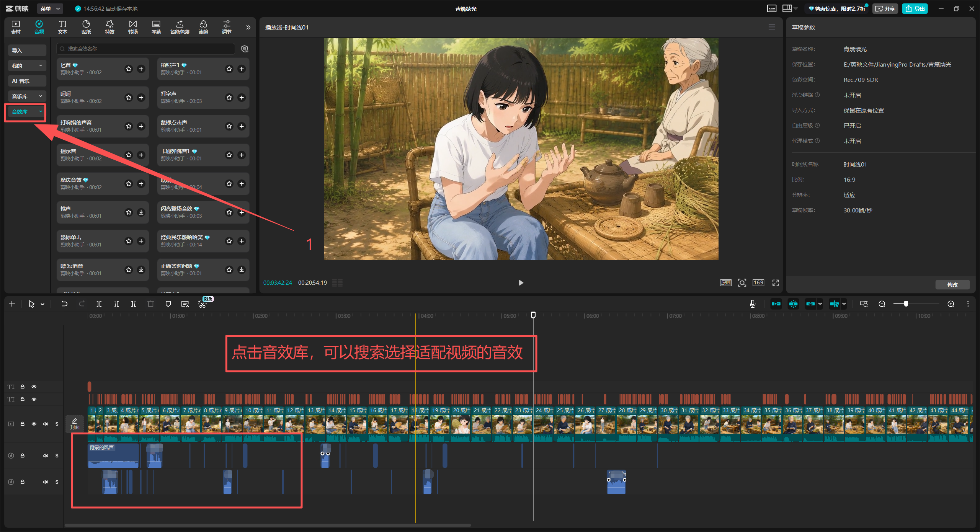Image resolution: width=980 pixels, height=532 pixels.
Task: Click the 导入 import button
Action: (27, 50)
